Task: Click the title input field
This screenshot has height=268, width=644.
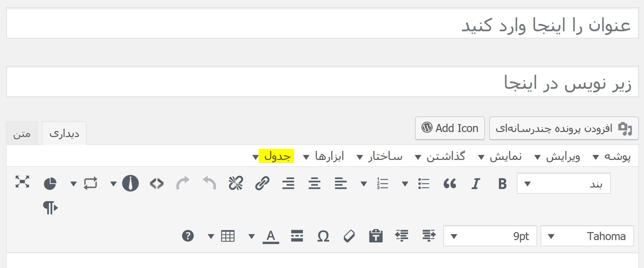Action: tap(322, 23)
